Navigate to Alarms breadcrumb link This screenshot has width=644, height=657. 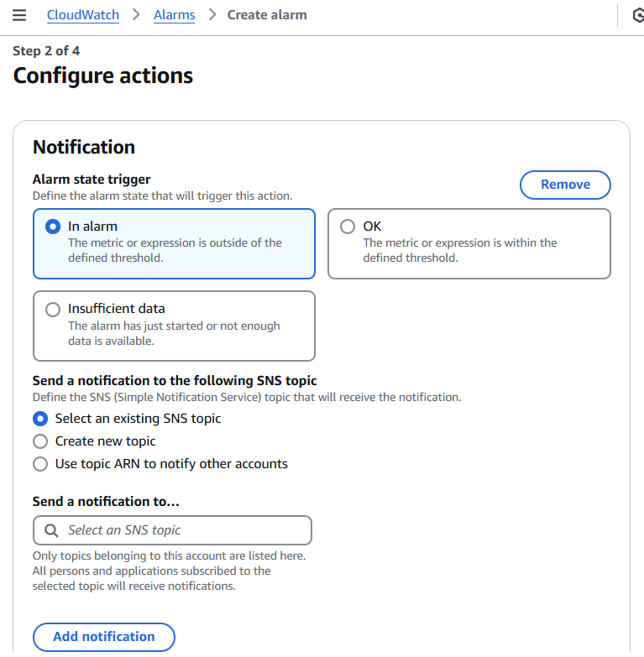click(175, 15)
